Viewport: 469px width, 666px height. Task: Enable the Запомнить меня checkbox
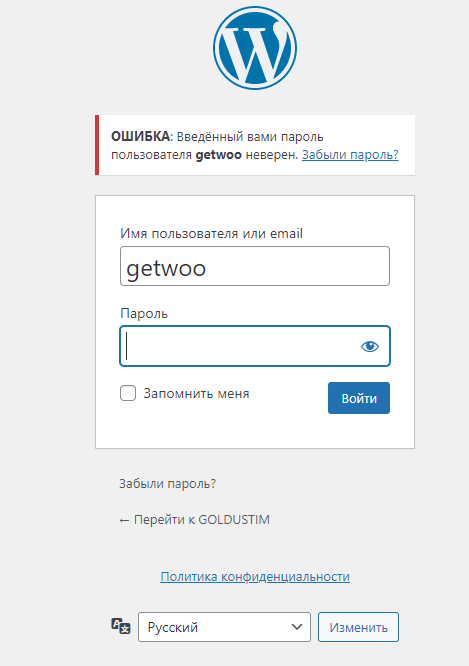tap(128, 393)
